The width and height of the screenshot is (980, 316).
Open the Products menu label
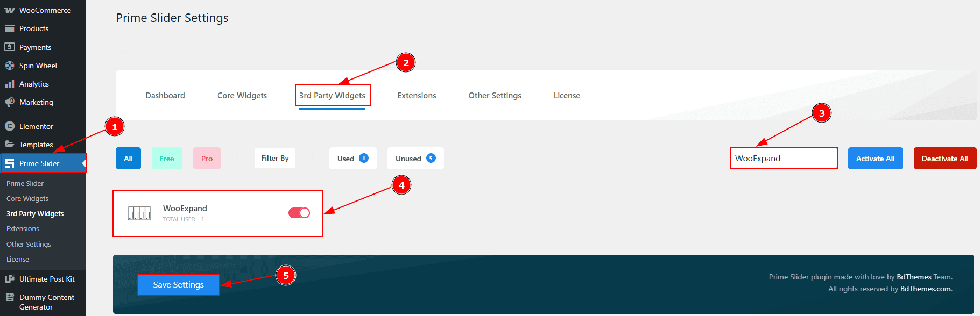(34, 28)
